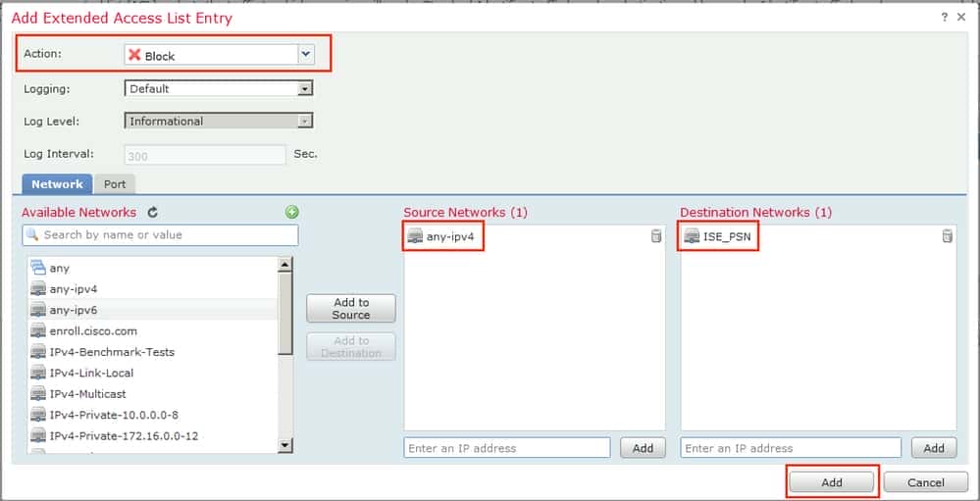
Task: Select 'IPv4-Multicast' network object
Action: coord(153,393)
